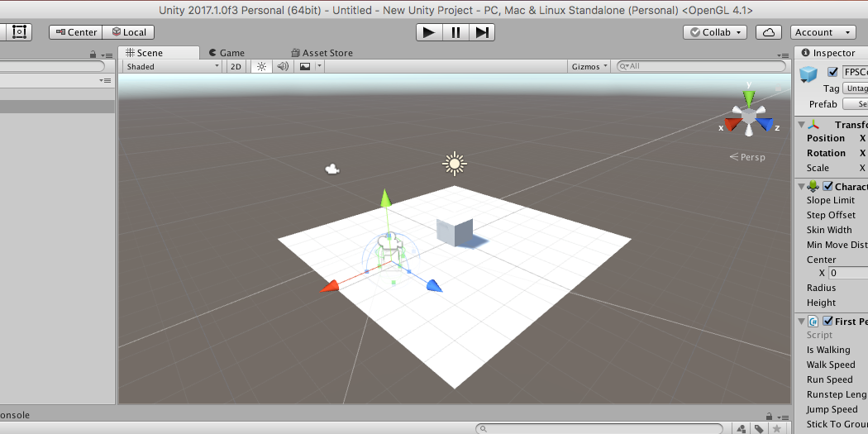Toggle 2D scene view mode

coord(236,66)
